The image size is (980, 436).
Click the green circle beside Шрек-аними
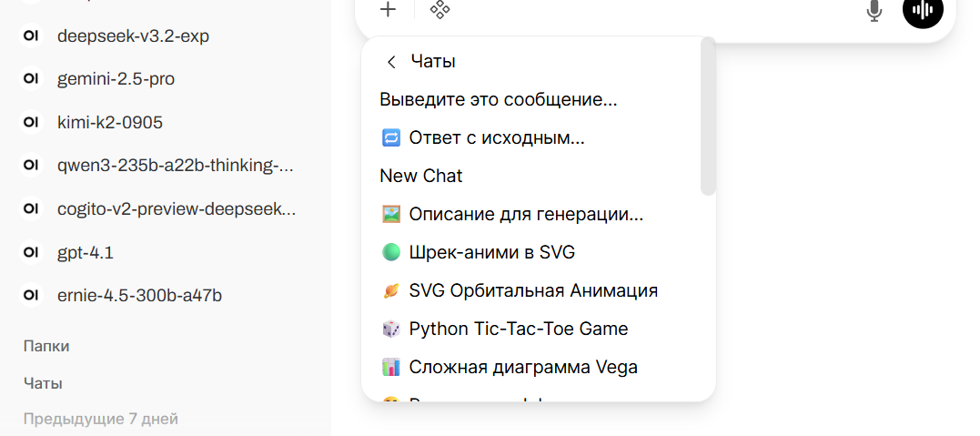click(390, 253)
